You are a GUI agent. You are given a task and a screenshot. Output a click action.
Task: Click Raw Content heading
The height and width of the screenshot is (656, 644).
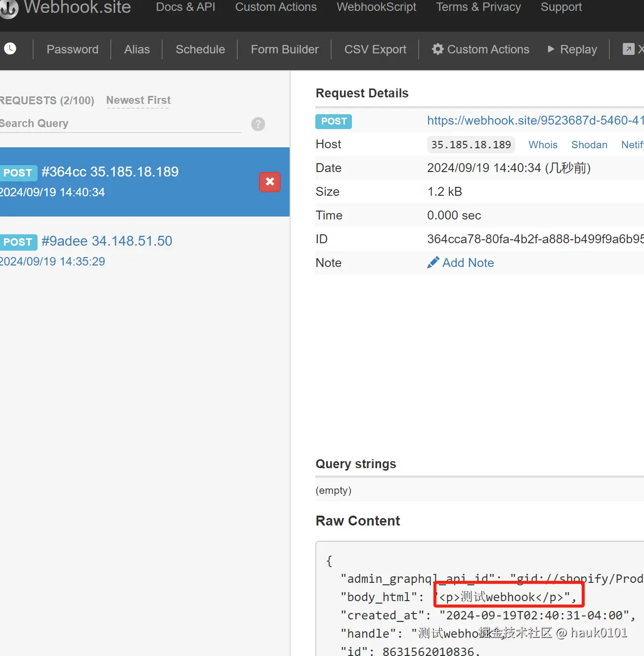click(x=358, y=521)
